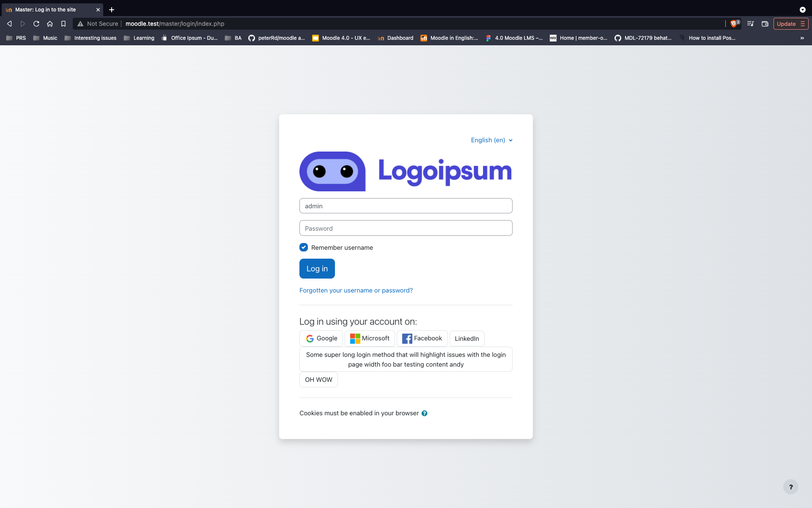Reload the page with the refresh icon

click(x=36, y=24)
